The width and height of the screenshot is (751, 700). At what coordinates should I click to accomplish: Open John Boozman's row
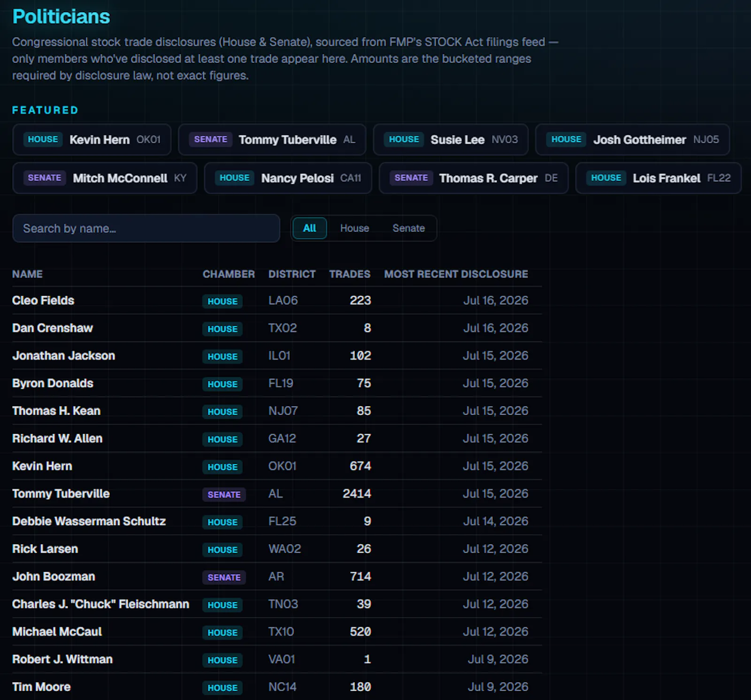tap(277, 577)
